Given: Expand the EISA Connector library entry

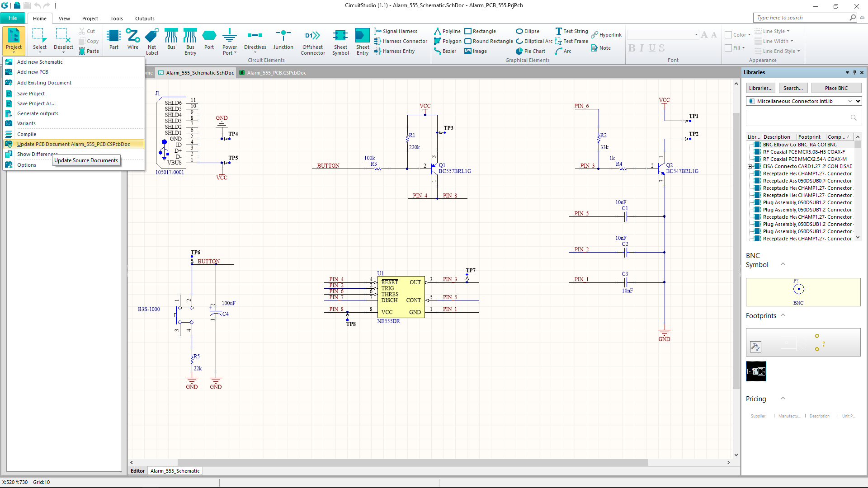Looking at the screenshot, I should pos(750,166).
